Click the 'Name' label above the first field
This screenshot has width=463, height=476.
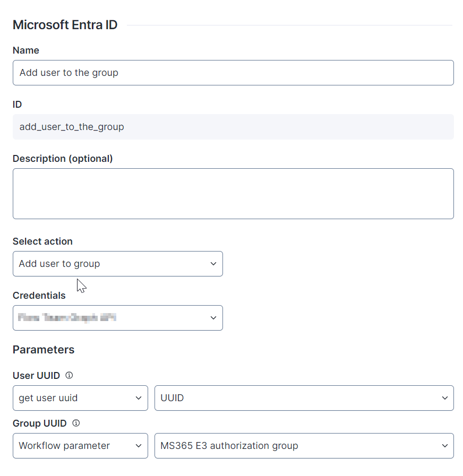click(x=26, y=50)
